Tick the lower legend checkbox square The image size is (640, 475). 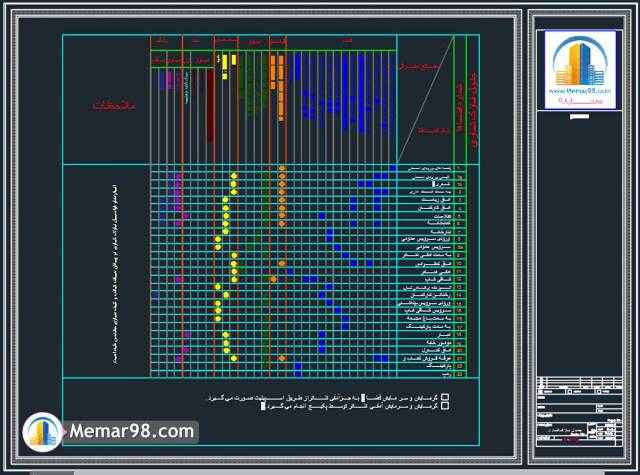[446, 408]
